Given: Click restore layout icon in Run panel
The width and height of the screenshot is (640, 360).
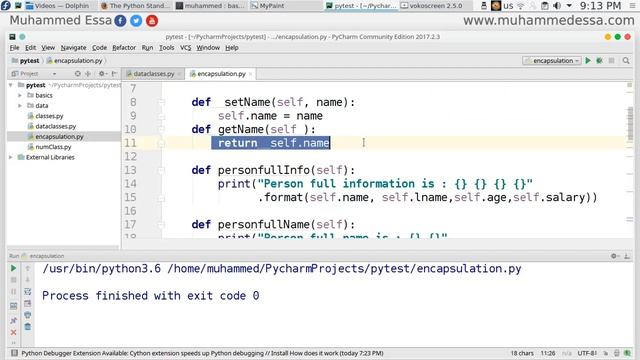Looking at the screenshot, I should (13, 306).
